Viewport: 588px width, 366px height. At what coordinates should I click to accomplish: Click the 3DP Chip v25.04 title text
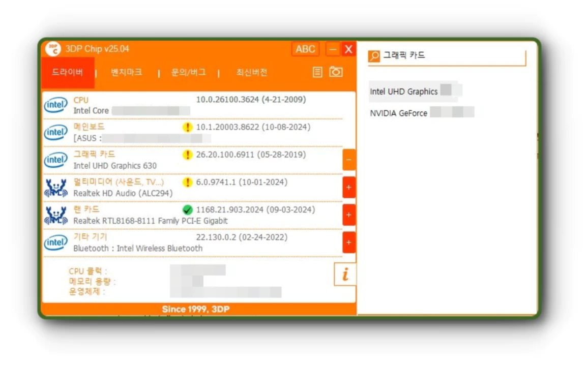tap(97, 49)
